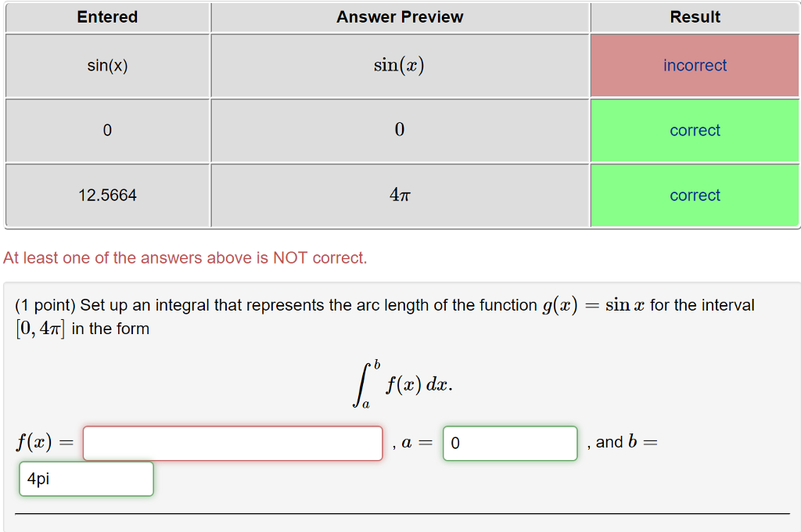Click the interval [0, 4π] text
The image size is (801, 532).
coord(35,328)
